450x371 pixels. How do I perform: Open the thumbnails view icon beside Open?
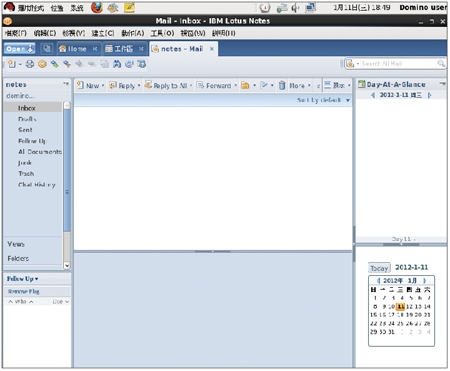(47, 49)
